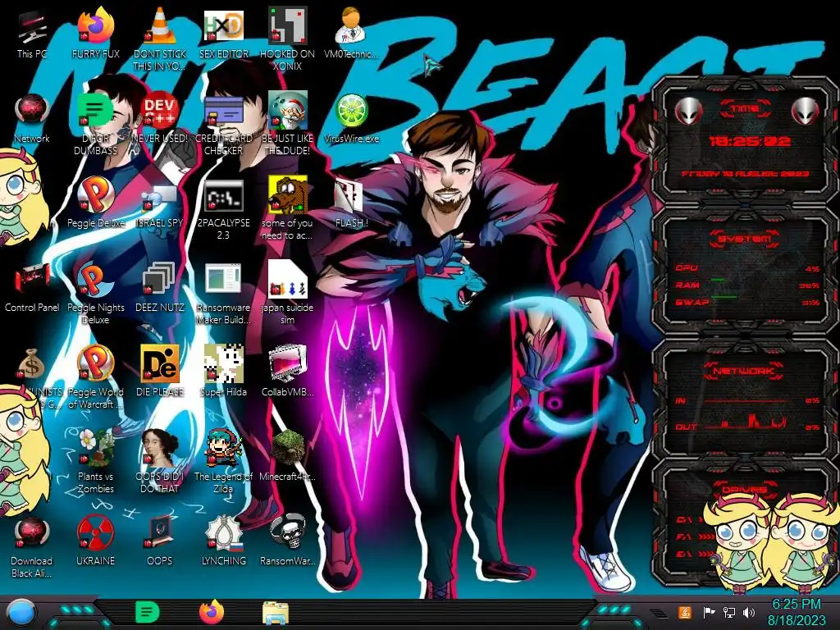
Task: Open CollabVMB monitor icon
Action: tap(287, 372)
